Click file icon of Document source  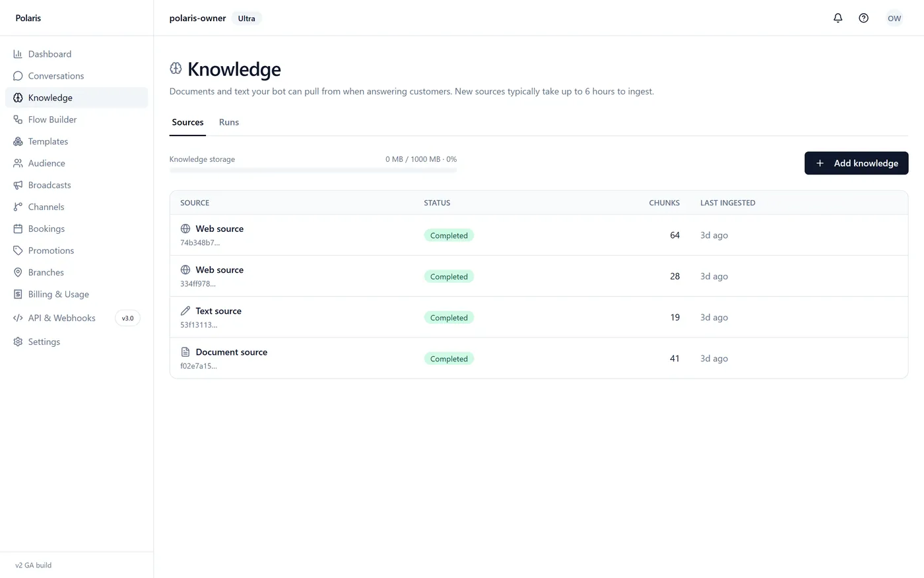[185, 352]
